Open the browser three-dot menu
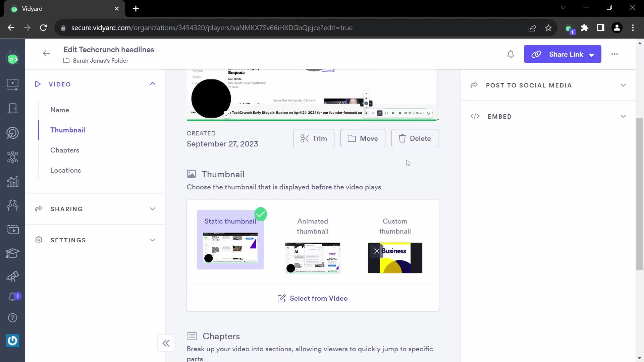644x362 pixels. pos(633,28)
